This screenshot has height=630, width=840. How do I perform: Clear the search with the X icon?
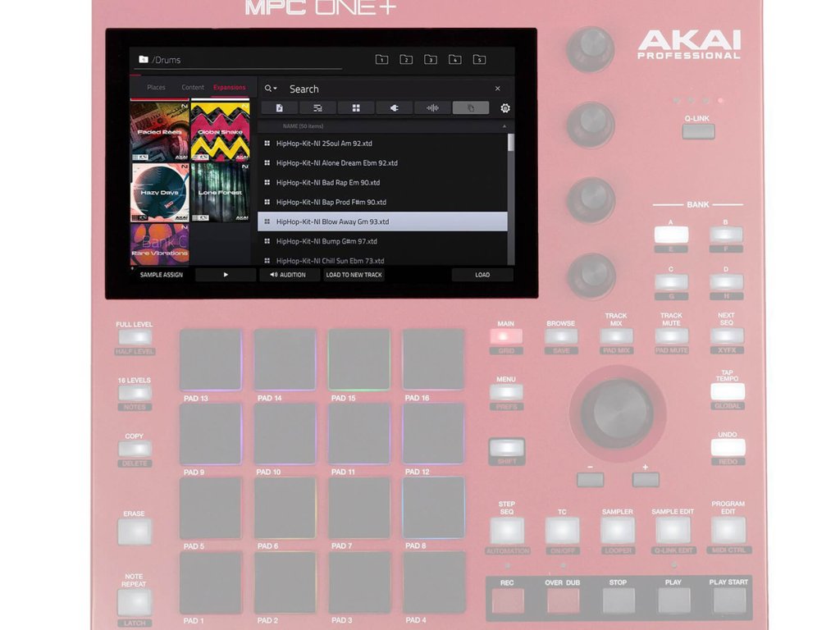point(498,89)
